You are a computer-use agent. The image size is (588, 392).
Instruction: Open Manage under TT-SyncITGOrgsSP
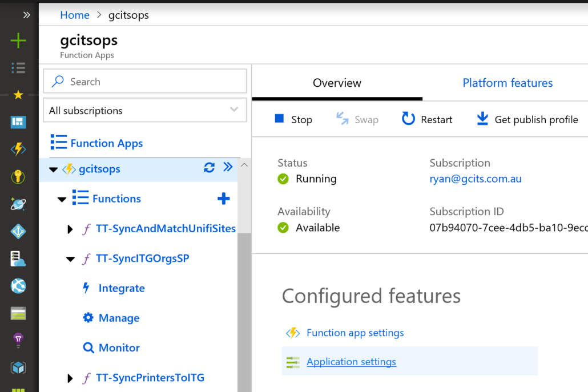pyautogui.click(x=119, y=318)
